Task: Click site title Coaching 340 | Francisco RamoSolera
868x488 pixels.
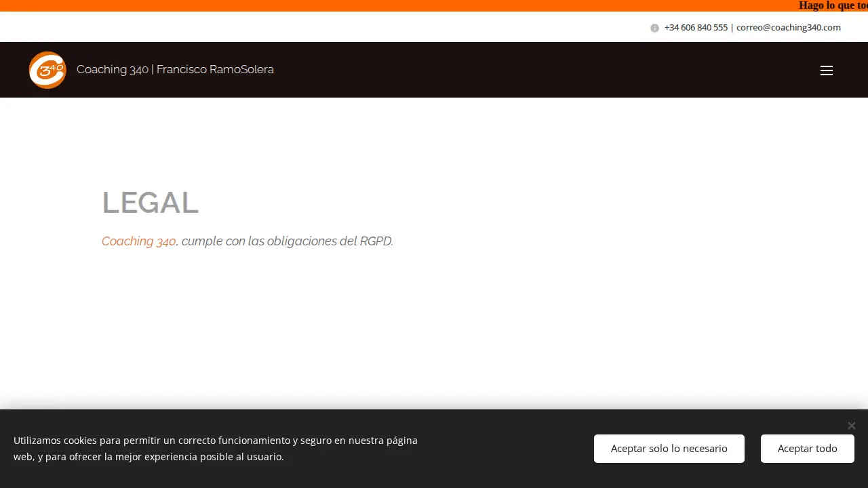Action: click(175, 69)
